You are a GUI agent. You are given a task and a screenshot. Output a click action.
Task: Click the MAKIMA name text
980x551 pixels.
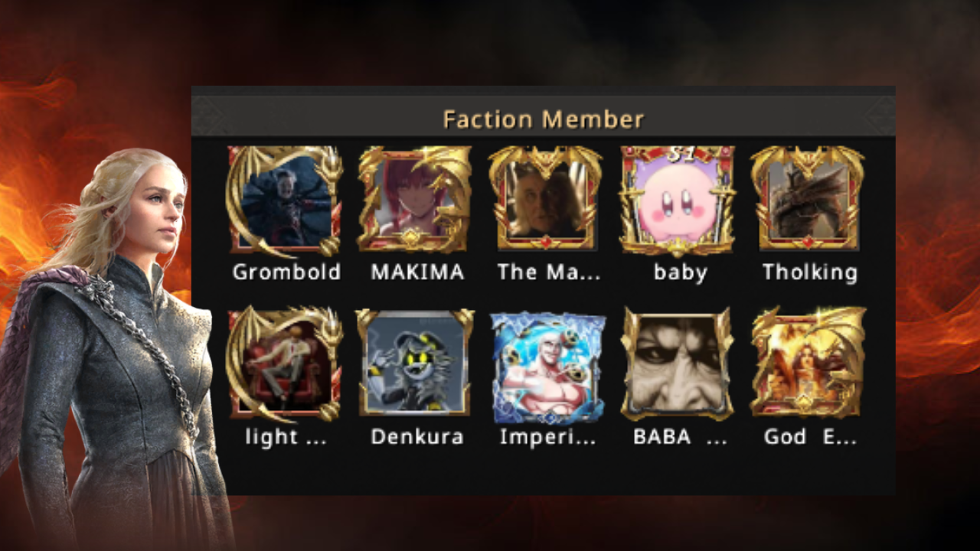pyautogui.click(x=417, y=272)
